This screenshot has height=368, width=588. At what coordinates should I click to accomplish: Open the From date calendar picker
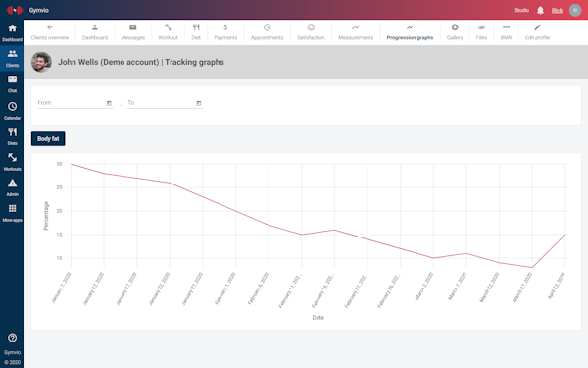pyautogui.click(x=109, y=103)
